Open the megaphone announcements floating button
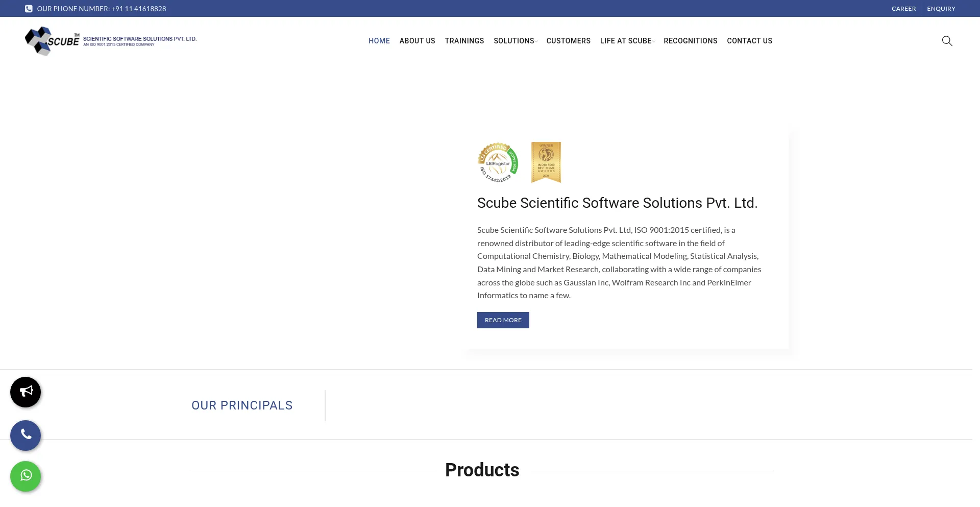 (26, 392)
